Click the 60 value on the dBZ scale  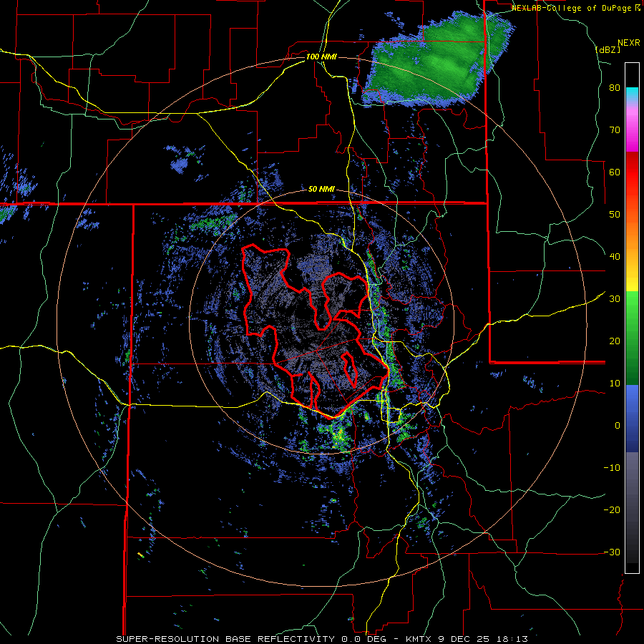click(x=615, y=172)
